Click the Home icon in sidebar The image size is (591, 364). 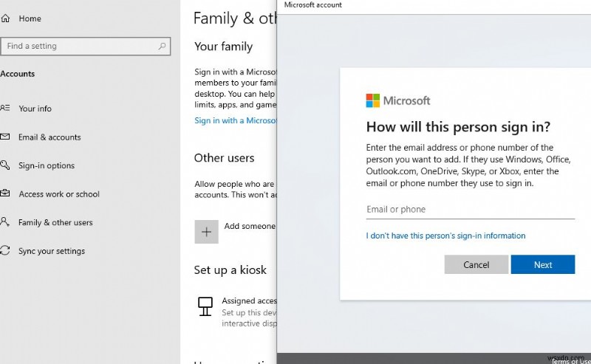5,18
